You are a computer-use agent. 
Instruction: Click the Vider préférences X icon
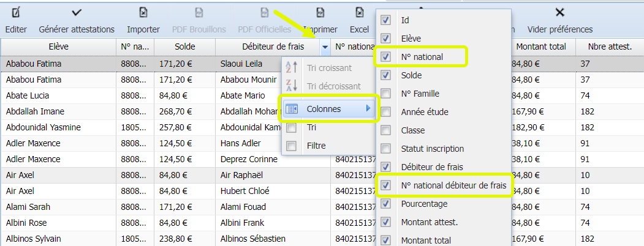(x=559, y=12)
